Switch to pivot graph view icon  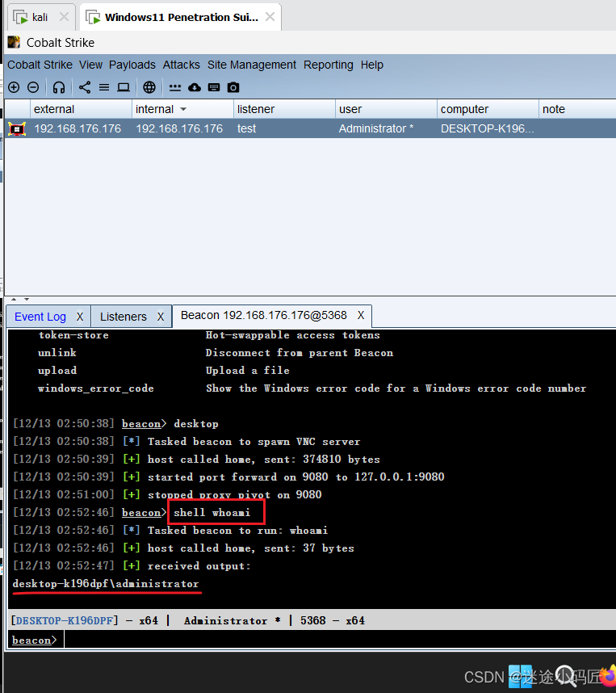(85, 87)
